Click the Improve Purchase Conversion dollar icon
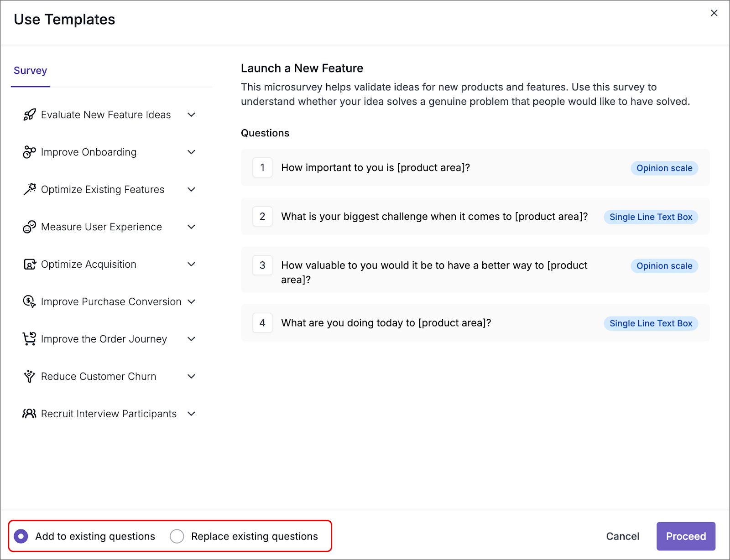The image size is (730, 560). [x=29, y=302]
